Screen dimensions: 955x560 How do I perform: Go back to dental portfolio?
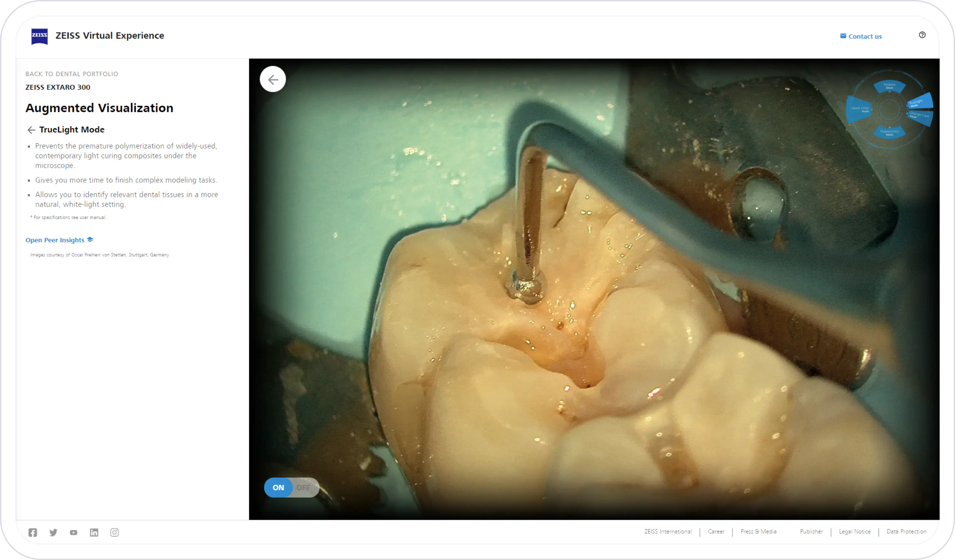72,74
